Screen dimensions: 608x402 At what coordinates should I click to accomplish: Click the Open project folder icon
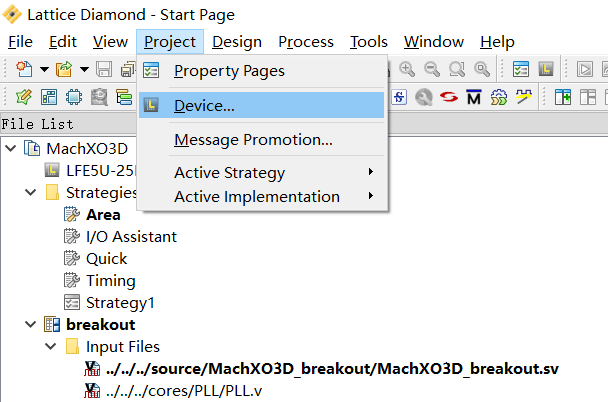[64, 69]
